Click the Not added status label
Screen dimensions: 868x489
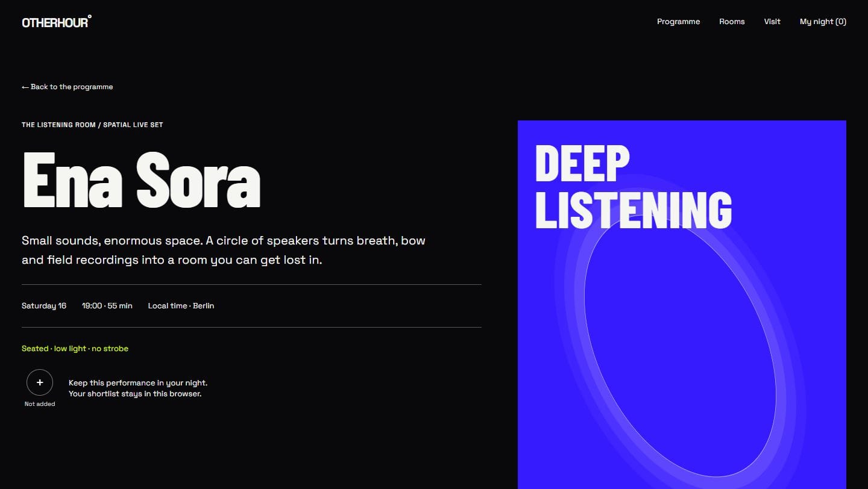(x=40, y=404)
